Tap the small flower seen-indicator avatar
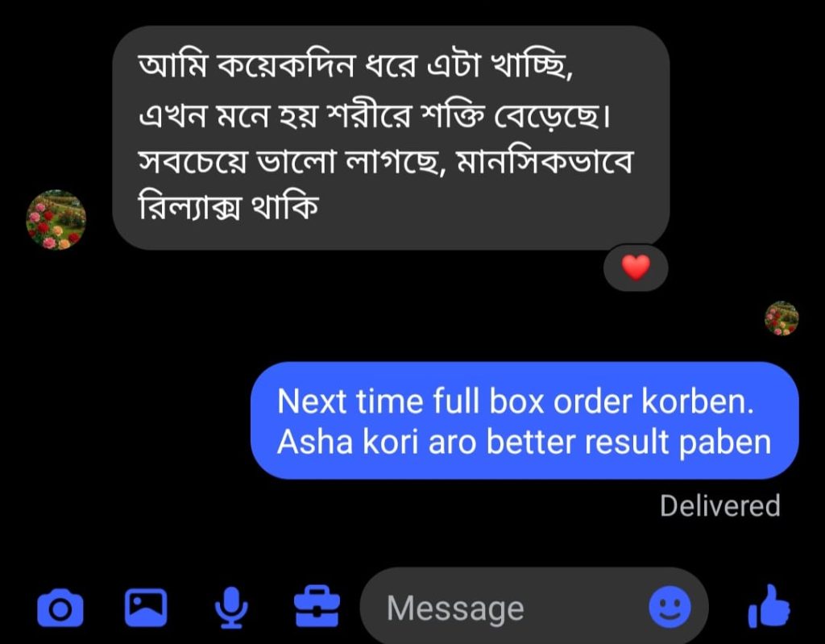The width and height of the screenshot is (825, 644). (x=781, y=318)
